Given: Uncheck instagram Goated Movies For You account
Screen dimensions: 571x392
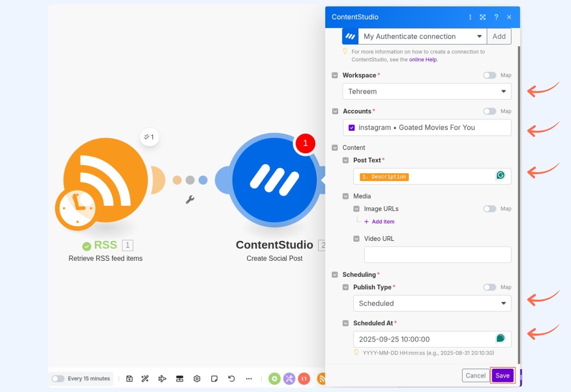Looking at the screenshot, I should coord(352,127).
